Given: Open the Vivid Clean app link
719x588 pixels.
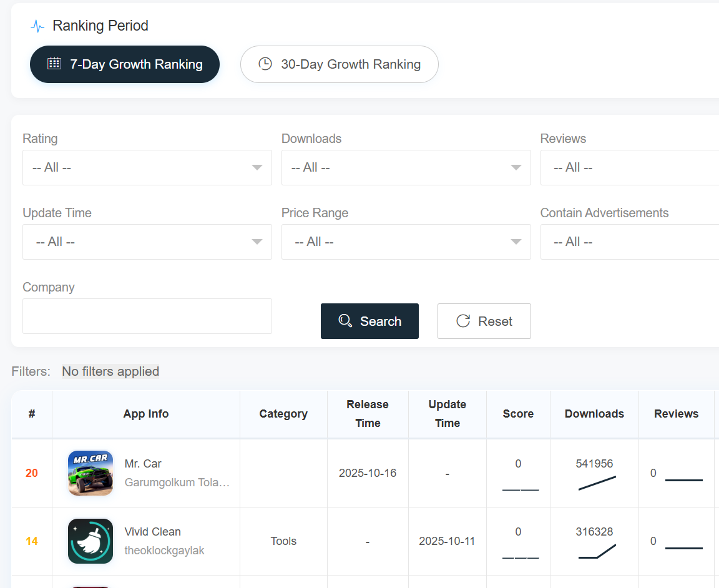Looking at the screenshot, I should [x=152, y=531].
